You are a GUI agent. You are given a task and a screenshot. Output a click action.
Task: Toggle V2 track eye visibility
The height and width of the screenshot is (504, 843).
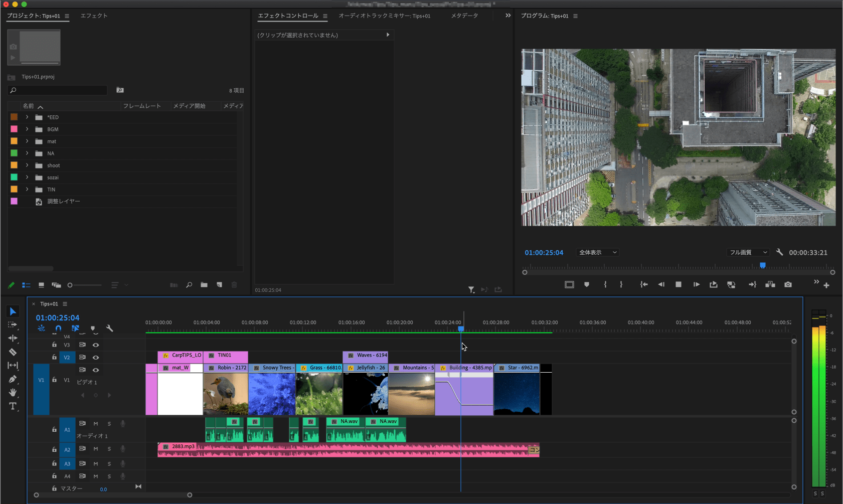[x=96, y=358]
